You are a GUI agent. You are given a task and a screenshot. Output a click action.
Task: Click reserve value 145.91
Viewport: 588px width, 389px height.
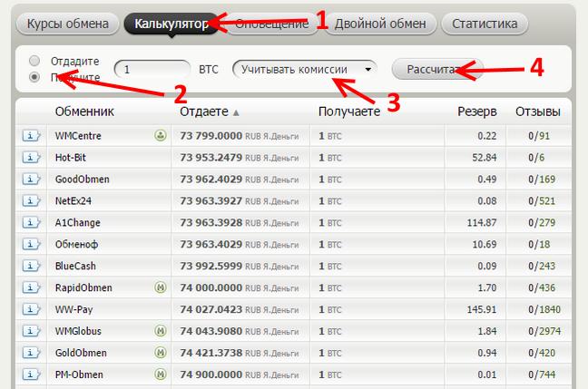[x=482, y=309]
